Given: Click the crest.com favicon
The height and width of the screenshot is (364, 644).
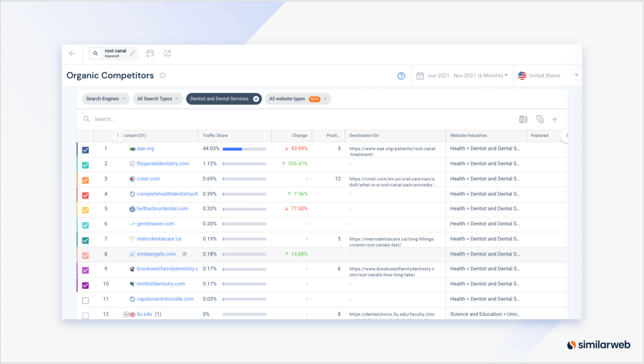Looking at the screenshot, I should pyautogui.click(x=132, y=179).
